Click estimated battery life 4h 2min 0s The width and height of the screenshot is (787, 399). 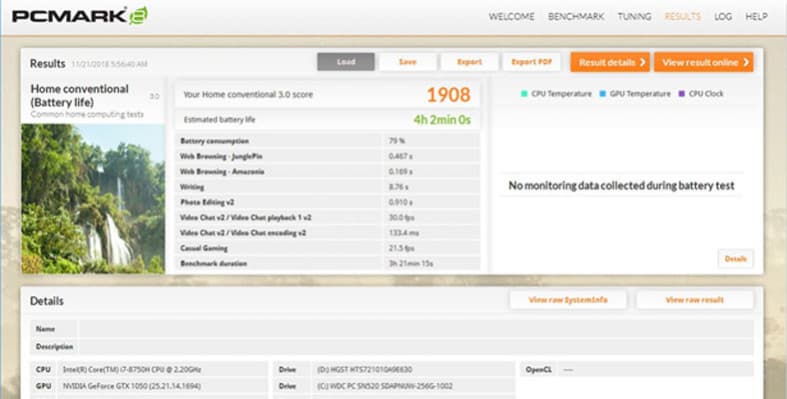click(x=442, y=120)
